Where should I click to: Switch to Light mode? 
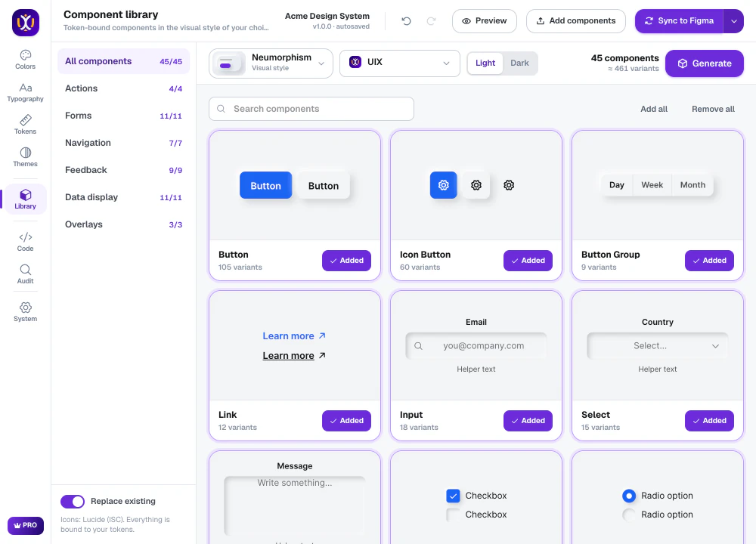(x=485, y=63)
